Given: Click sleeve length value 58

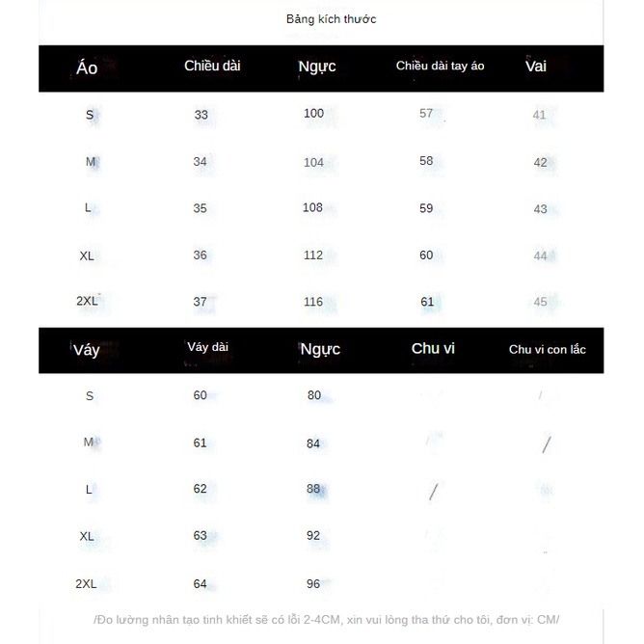Looking at the screenshot, I should 426,161.
